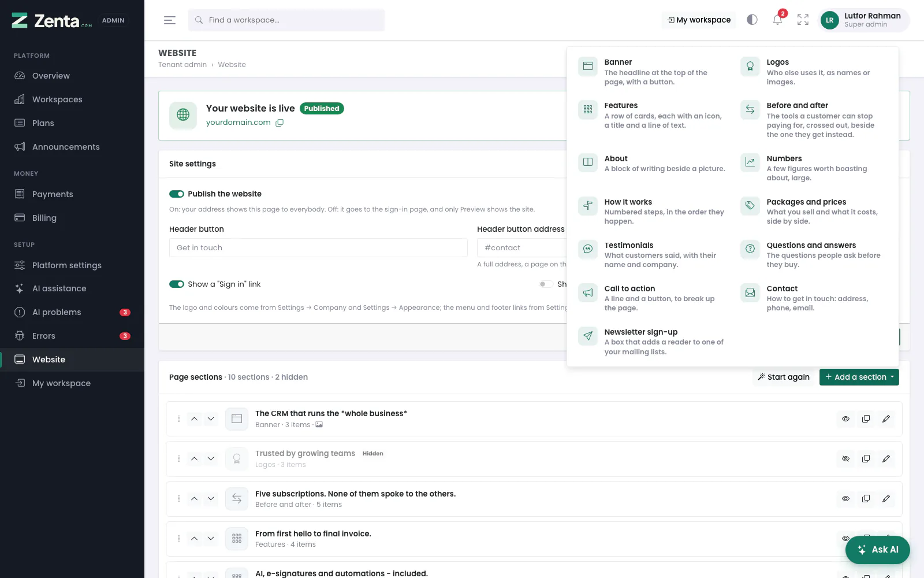This screenshot has width=924, height=578.
Task: Duplicate the Trusted by growing teams section
Action: tap(866, 459)
